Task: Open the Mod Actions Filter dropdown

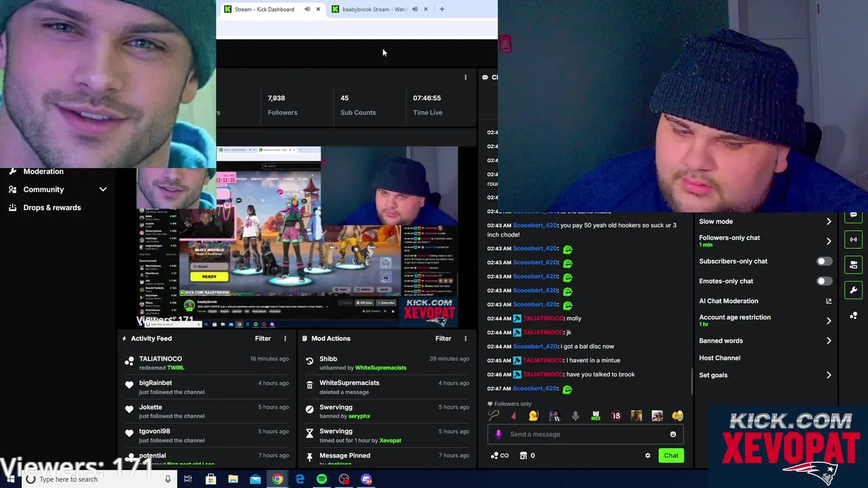Action: tap(443, 338)
